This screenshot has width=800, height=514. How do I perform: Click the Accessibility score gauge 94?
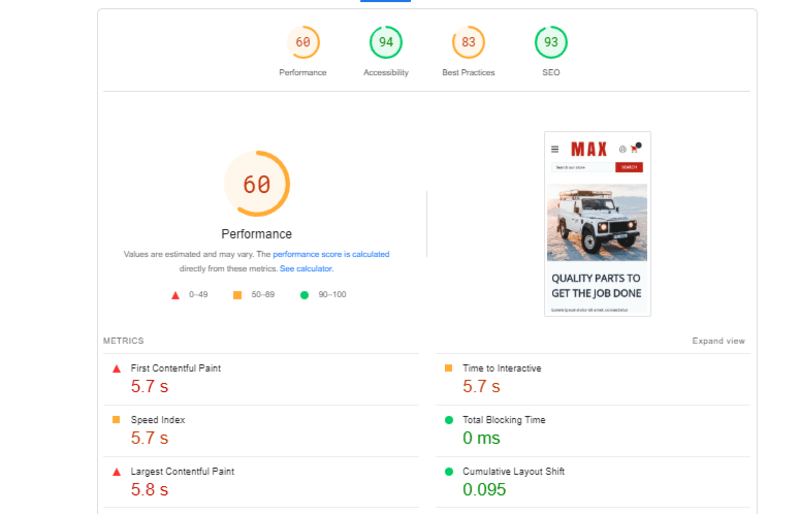point(386,42)
